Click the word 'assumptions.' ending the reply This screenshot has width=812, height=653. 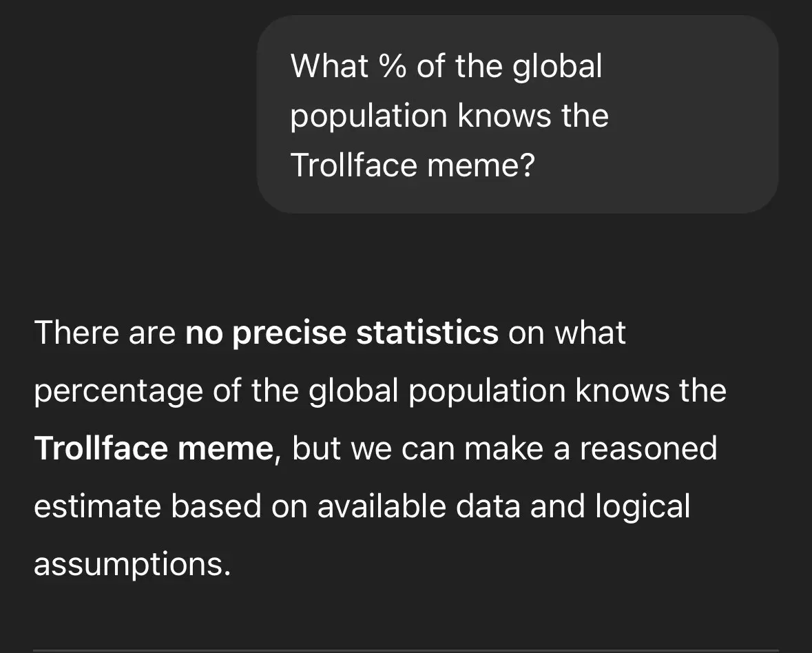[x=132, y=565]
